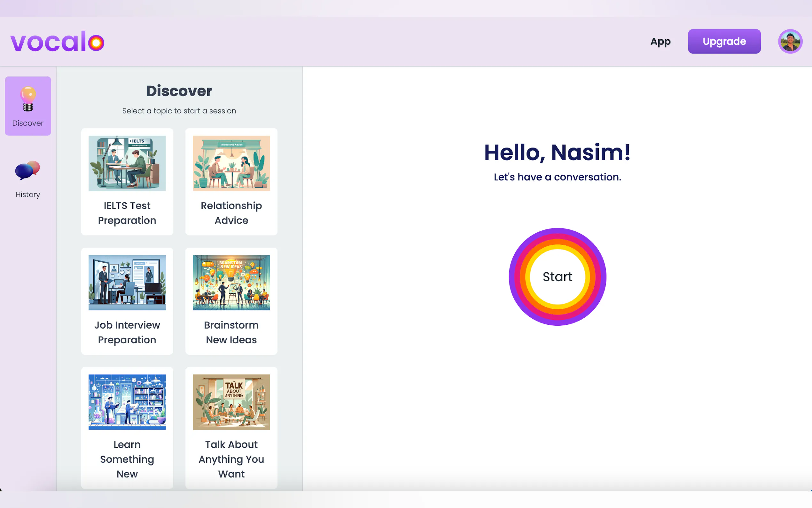This screenshot has width=812, height=508.
Task: Select the Relationship Advice illustration
Action: coord(231,163)
